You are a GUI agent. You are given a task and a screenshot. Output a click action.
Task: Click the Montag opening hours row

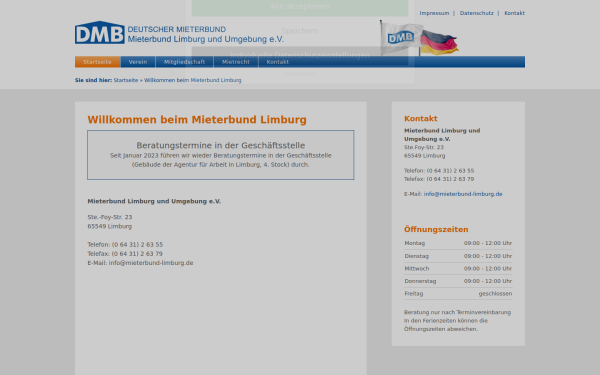(458, 243)
